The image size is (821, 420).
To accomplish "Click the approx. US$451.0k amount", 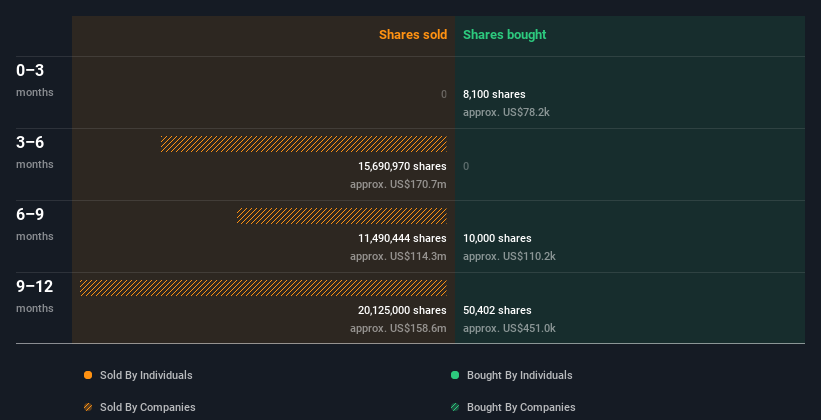I will coord(509,328).
